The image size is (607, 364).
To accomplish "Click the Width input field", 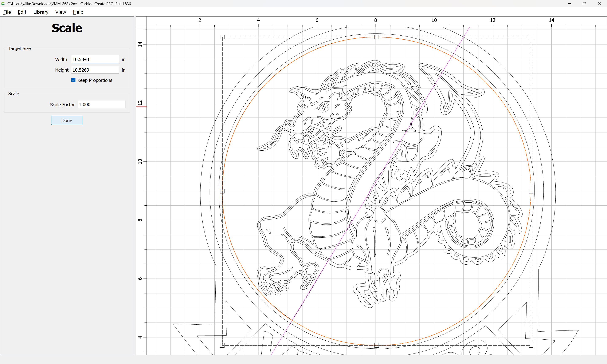I will pos(95,59).
